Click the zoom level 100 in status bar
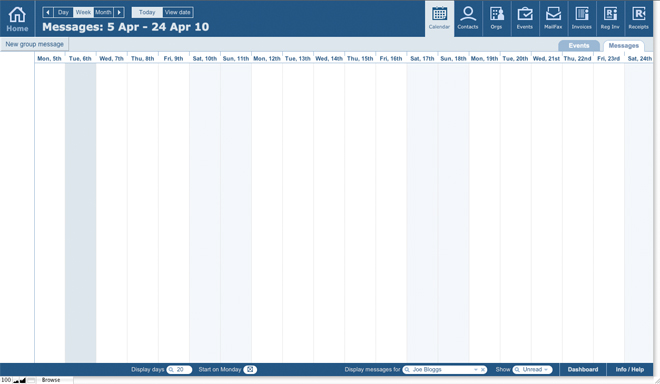The width and height of the screenshot is (660, 384). (6, 380)
